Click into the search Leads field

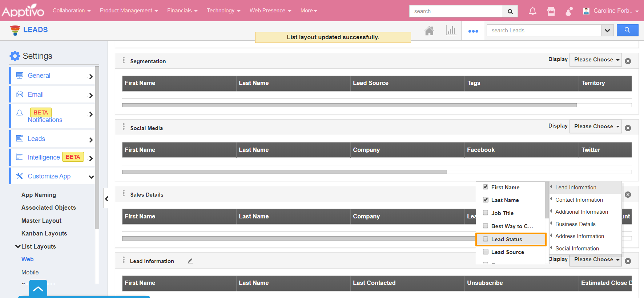[x=543, y=31]
